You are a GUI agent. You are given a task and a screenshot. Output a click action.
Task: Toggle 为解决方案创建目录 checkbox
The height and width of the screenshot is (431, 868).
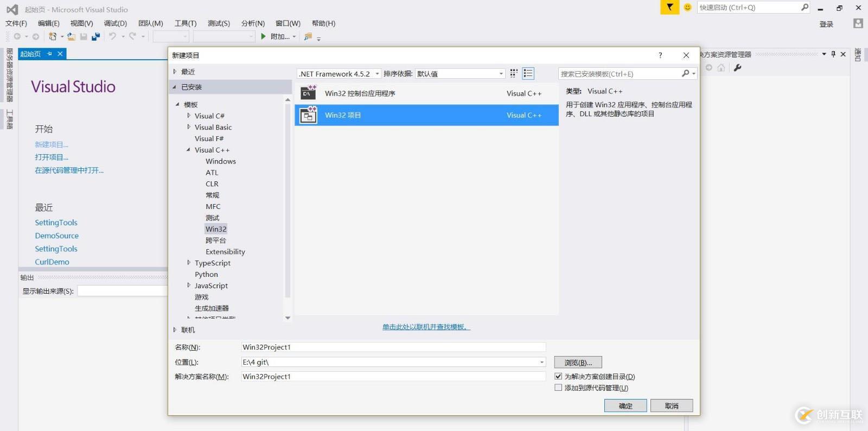(x=558, y=376)
